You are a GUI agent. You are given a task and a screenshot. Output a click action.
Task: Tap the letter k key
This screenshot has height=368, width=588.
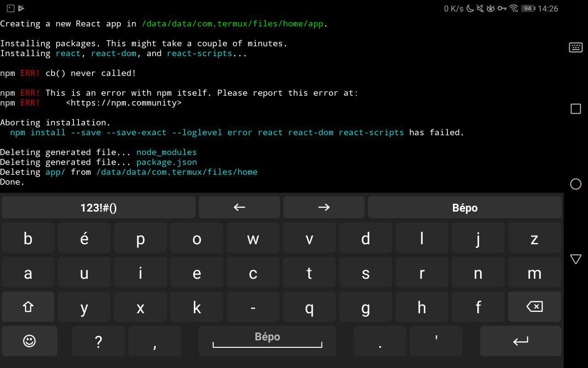coord(197,307)
